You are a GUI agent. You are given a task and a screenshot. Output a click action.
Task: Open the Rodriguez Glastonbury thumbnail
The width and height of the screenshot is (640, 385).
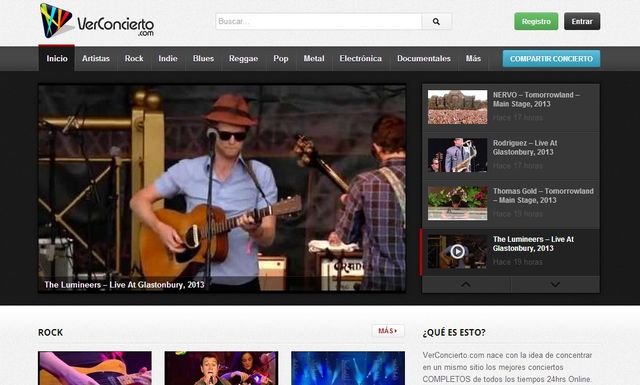point(457,155)
